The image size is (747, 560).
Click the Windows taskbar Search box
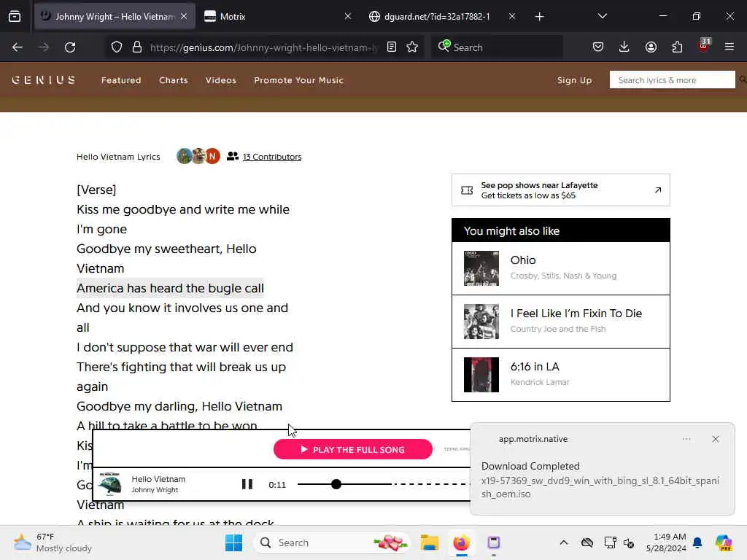click(333, 542)
